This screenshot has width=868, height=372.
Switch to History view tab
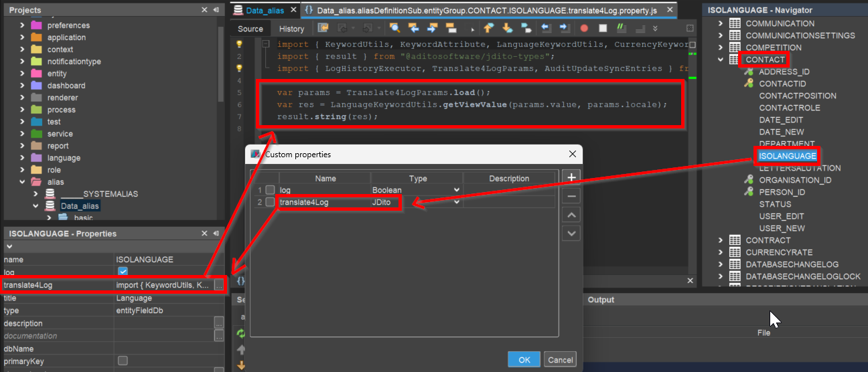pyautogui.click(x=291, y=29)
